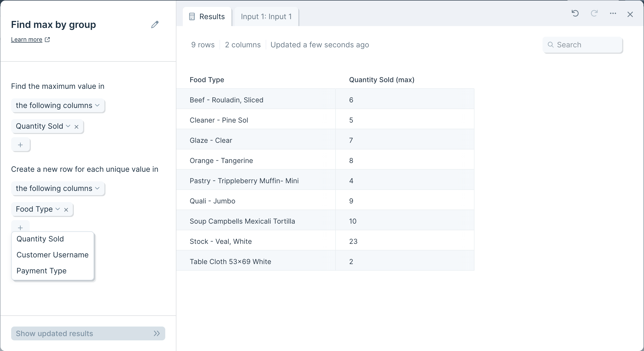The width and height of the screenshot is (644, 351).
Task: Switch to the Input 1: Input 1 tab
Action: 266,16
